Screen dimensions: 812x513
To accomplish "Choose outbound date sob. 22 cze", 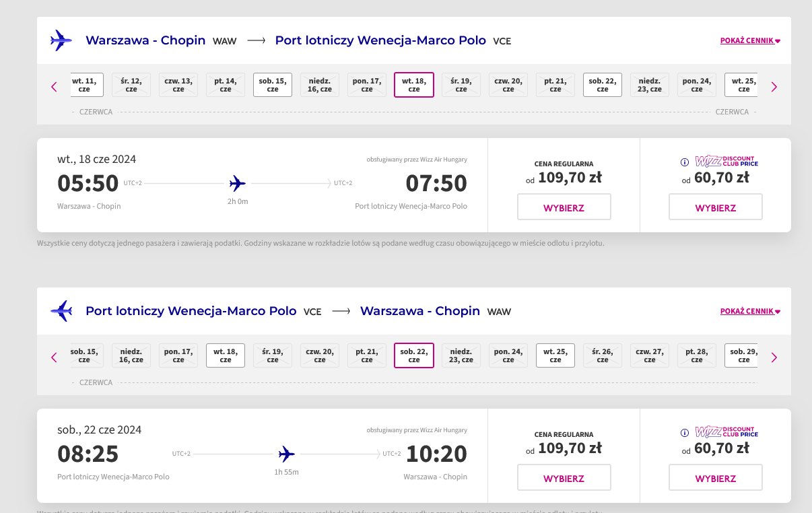I will pos(603,85).
